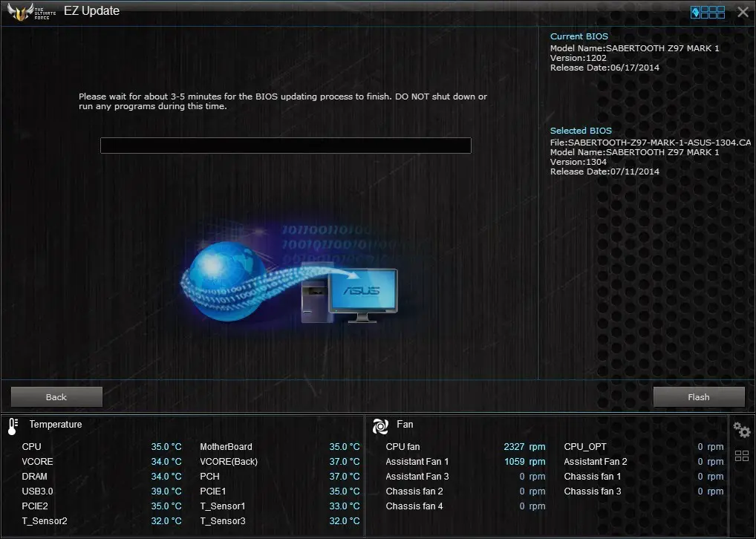The height and width of the screenshot is (539, 756).
Task: Click Model Name line under Current BIOS
Action: (x=634, y=48)
